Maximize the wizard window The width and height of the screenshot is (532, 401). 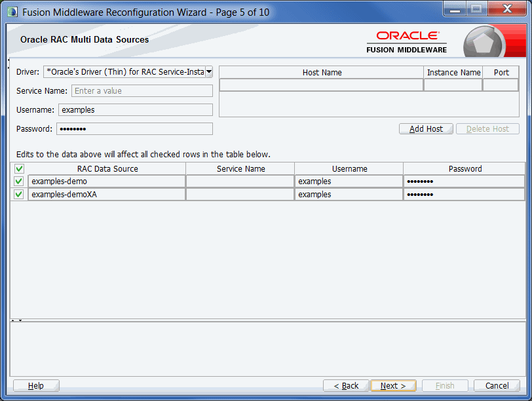click(x=477, y=9)
